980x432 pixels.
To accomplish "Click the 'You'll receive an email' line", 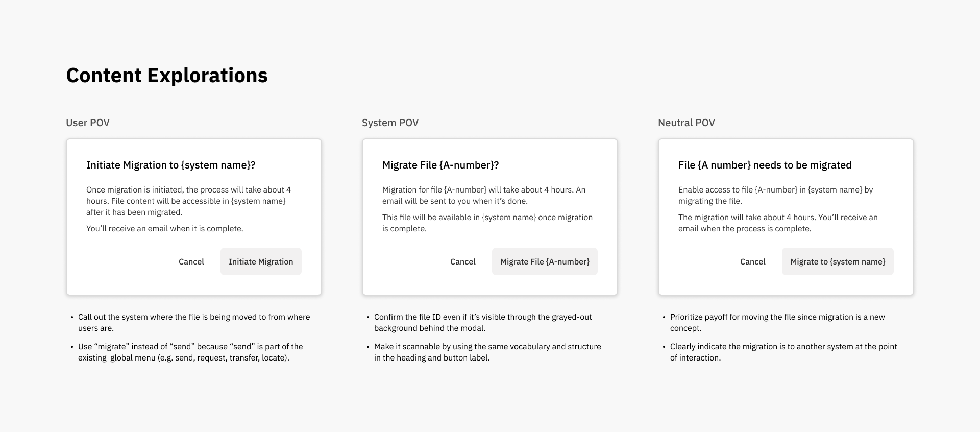I will (x=164, y=228).
